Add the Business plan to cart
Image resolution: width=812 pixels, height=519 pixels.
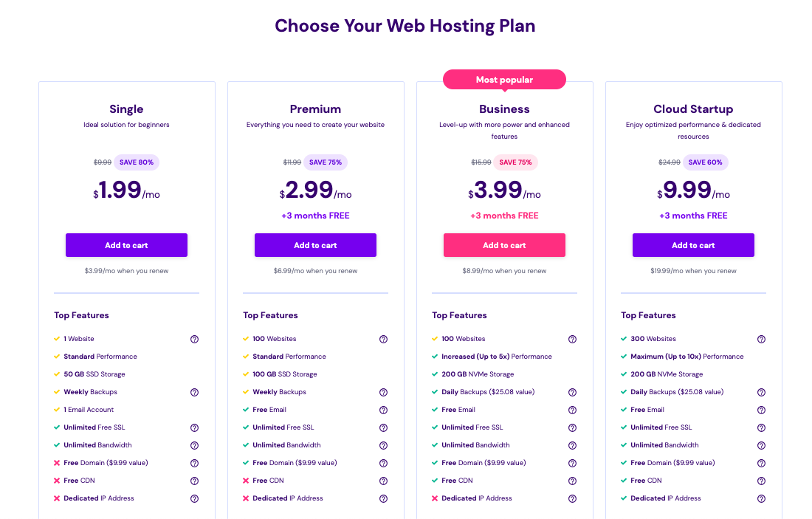click(x=504, y=245)
